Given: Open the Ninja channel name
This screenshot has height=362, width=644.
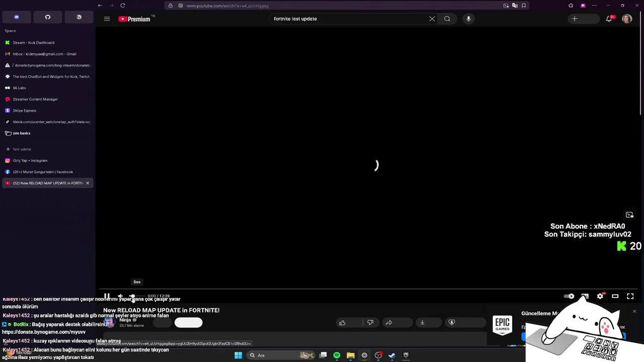Looking at the screenshot, I should point(125,320).
